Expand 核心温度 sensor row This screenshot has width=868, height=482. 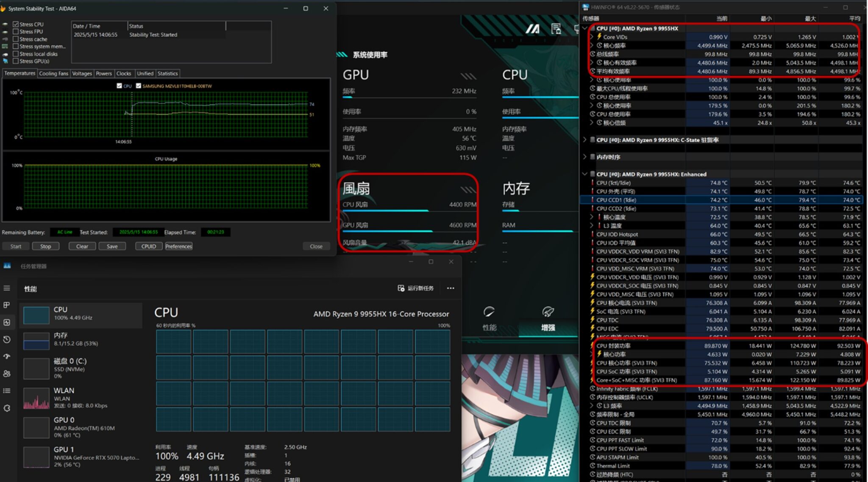(592, 217)
